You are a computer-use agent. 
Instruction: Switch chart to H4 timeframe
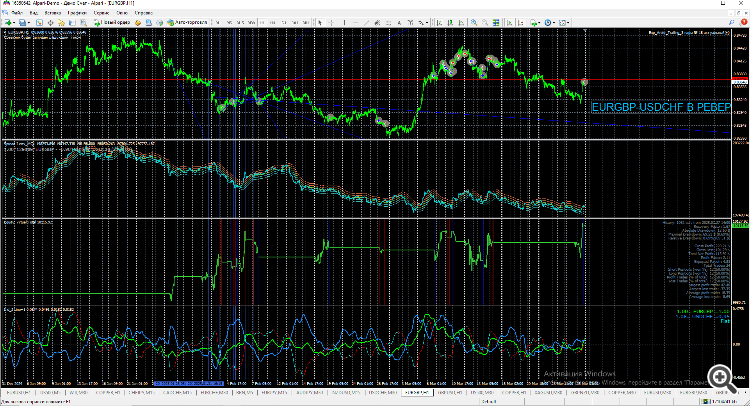coord(273,22)
